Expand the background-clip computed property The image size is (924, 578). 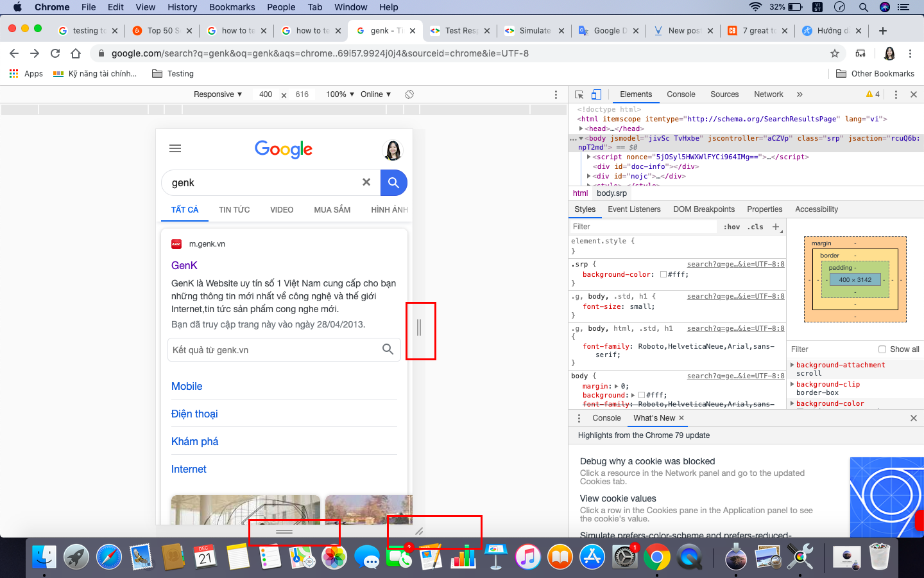tap(792, 384)
